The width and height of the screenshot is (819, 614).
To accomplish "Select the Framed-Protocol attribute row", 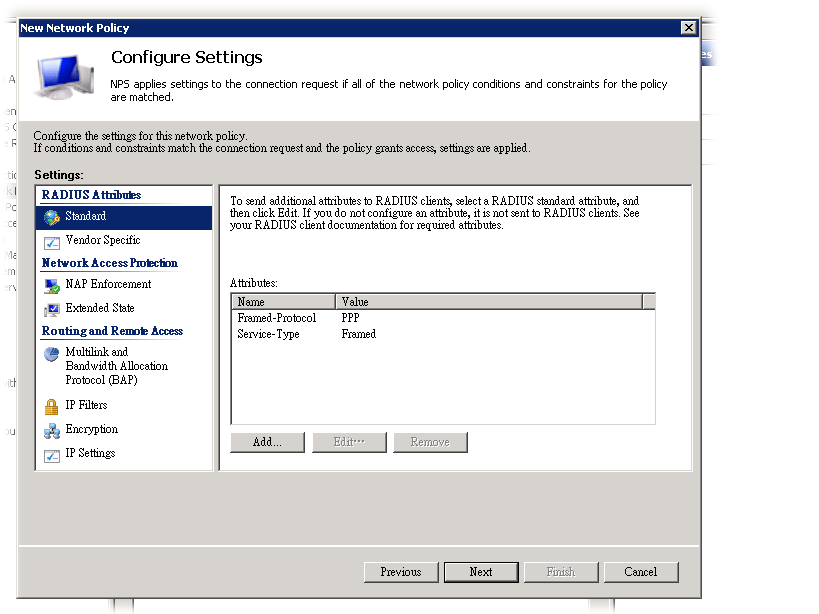I will [x=277, y=318].
